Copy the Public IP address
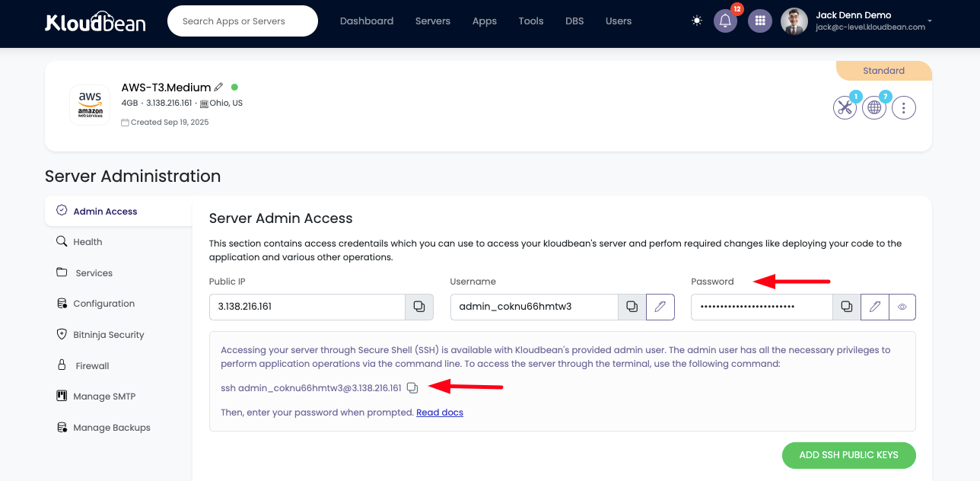 [x=418, y=307]
